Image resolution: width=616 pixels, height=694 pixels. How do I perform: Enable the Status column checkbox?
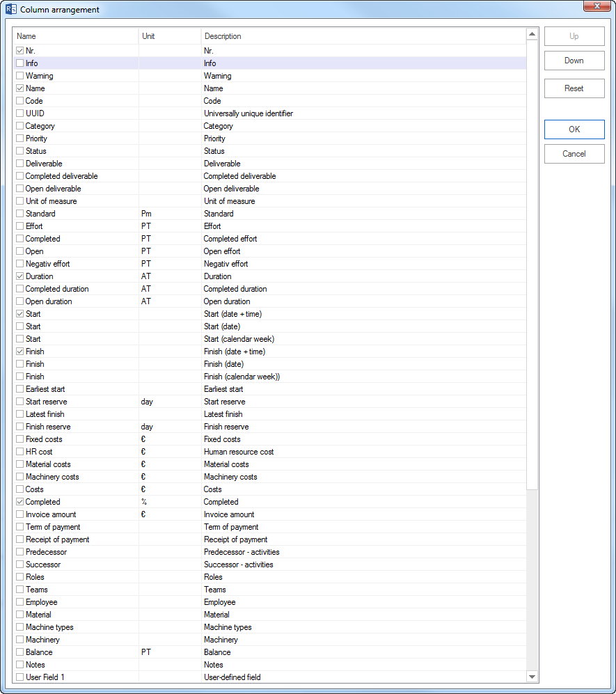(20, 151)
